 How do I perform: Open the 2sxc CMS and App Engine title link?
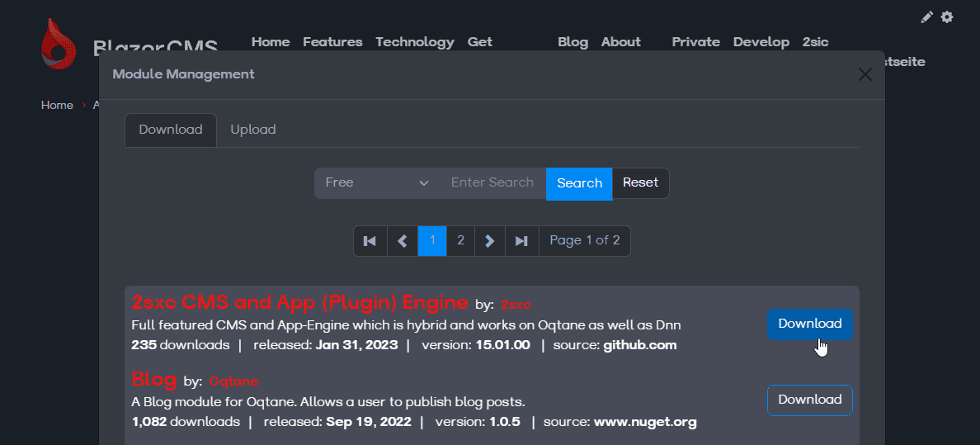pyautogui.click(x=299, y=302)
